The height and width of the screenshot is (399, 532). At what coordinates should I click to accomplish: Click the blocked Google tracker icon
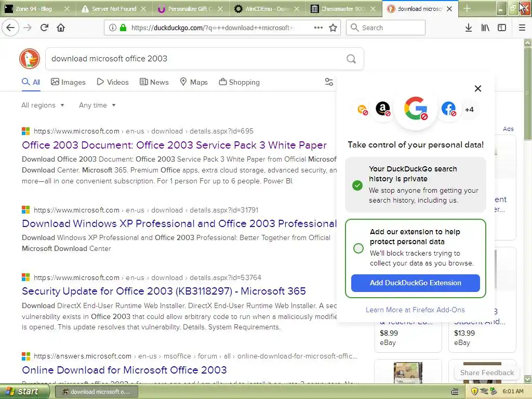(416, 109)
